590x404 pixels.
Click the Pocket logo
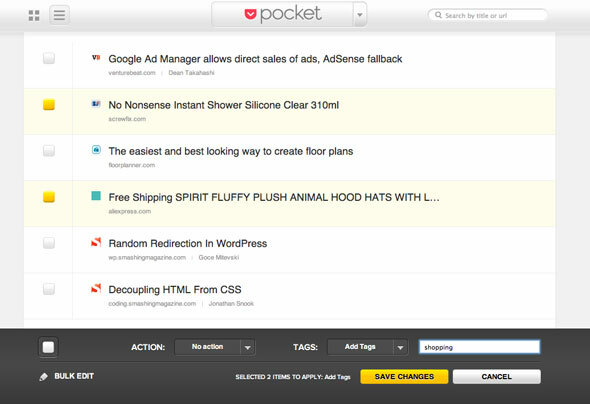tap(283, 14)
